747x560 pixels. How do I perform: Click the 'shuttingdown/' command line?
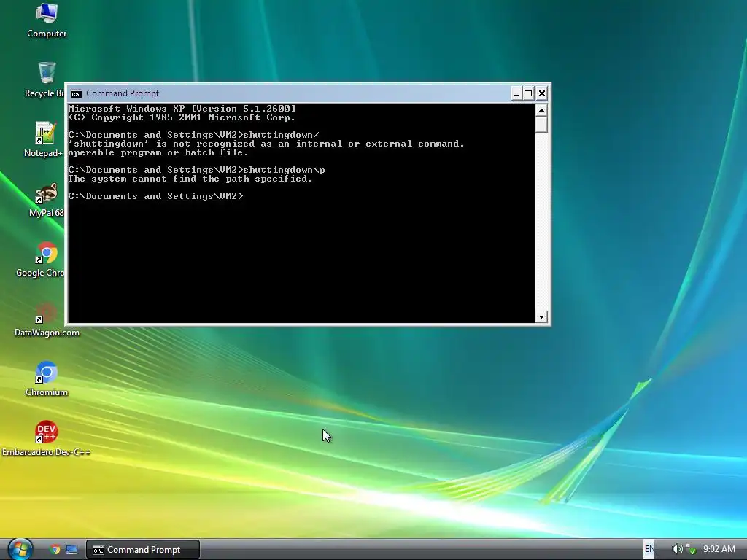(193, 135)
